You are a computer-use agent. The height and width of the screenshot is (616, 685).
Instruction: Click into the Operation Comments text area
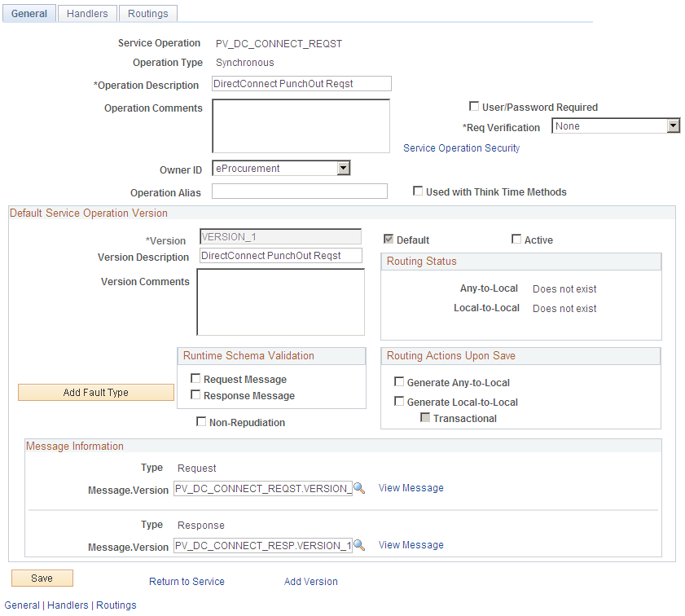click(301, 125)
